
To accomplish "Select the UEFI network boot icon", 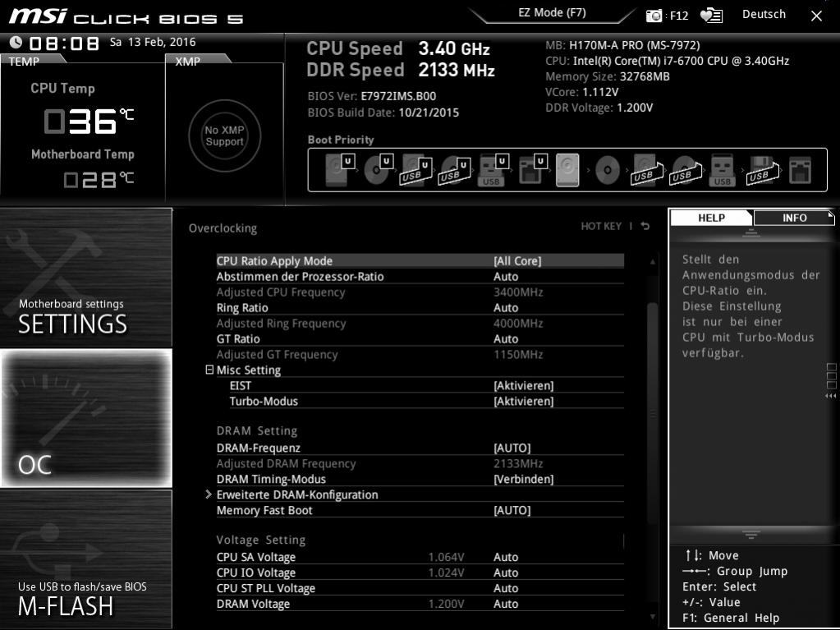I will (x=533, y=170).
